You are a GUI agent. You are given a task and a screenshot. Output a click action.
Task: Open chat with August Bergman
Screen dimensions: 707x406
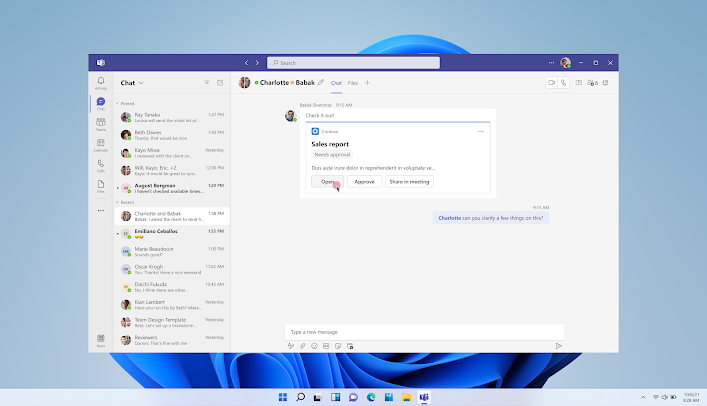(x=172, y=188)
